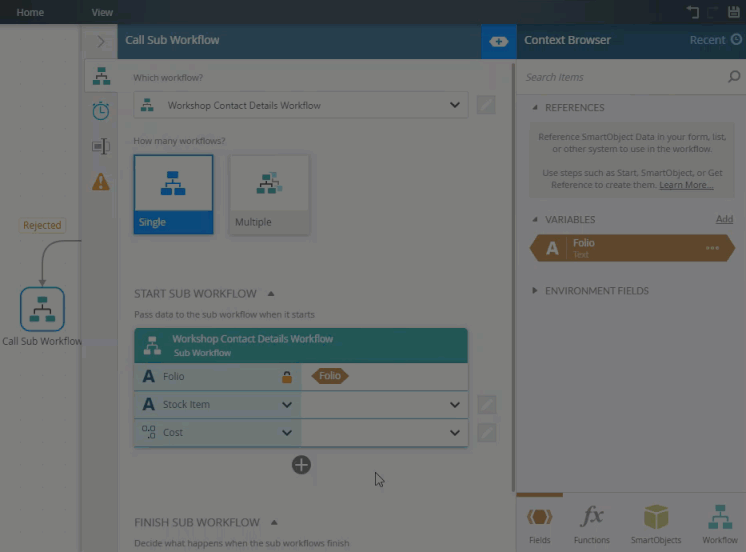
Task: Collapse the VARIABLES section
Action: click(x=535, y=219)
